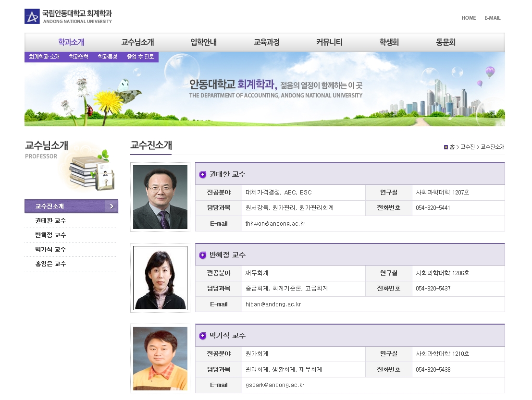Image resolution: width=532 pixels, height=400 pixels.
Task: Click courses text 관리회계, 생활회계, 재무회계
Action: click(x=284, y=369)
